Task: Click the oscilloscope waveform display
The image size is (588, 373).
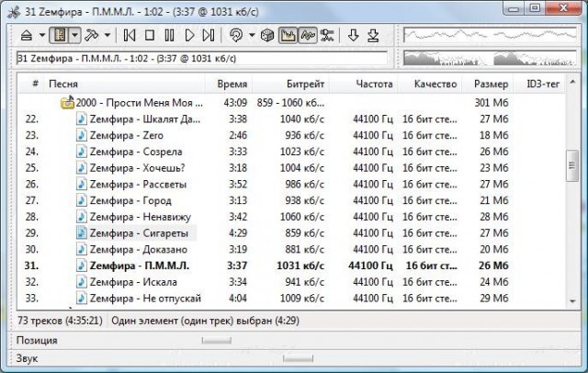Action: [x=490, y=35]
